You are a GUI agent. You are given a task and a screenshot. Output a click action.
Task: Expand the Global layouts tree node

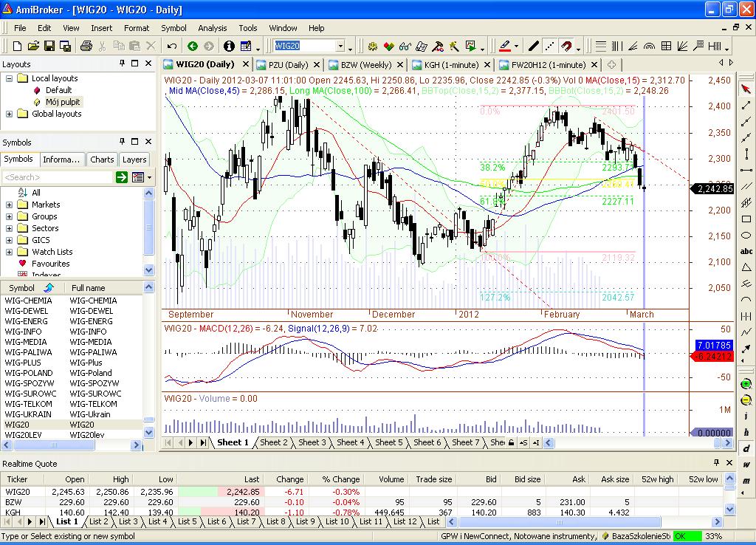pyautogui.click(x=9, y=114)
